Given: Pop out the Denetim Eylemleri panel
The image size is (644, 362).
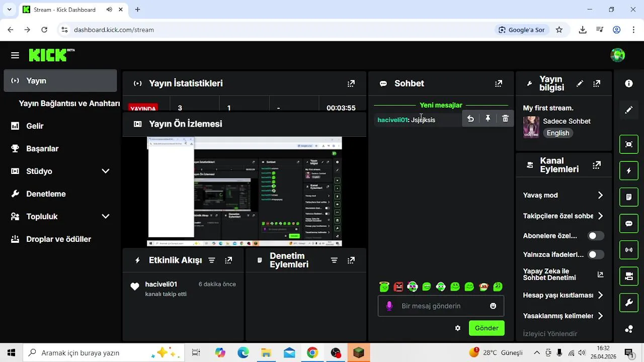Looking at the screenshot, I should pos(351,260).
